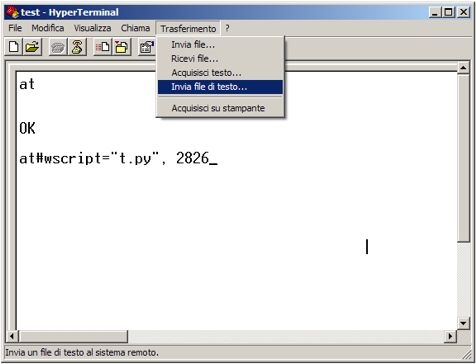Screen dimensions: 476x364
Task: Open a saved session via folder icon
Action: 32,47
